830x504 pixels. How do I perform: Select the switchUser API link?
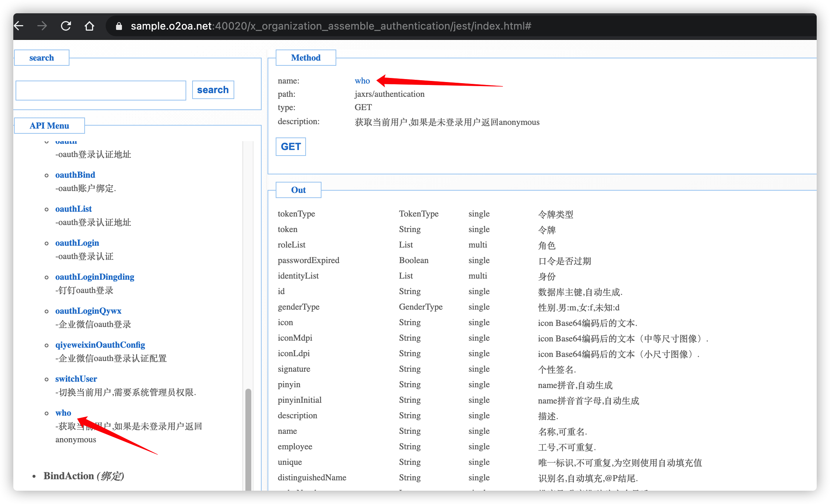coord(76,379)
